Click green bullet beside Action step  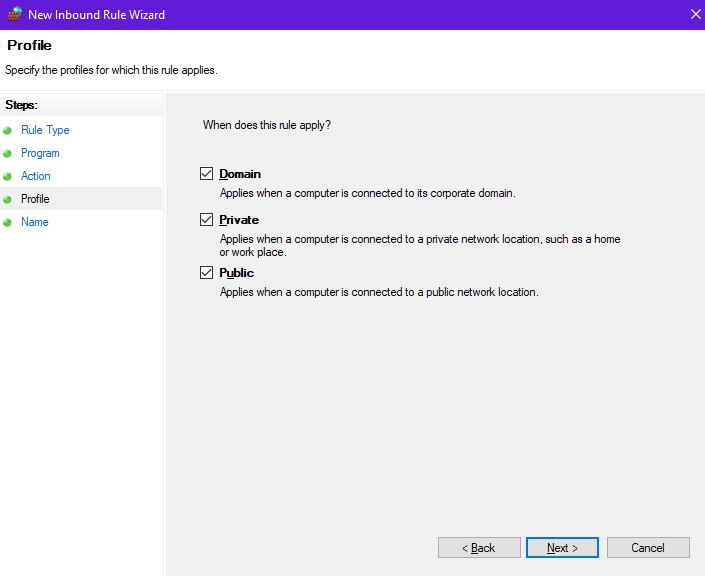(x=8, y=177)
